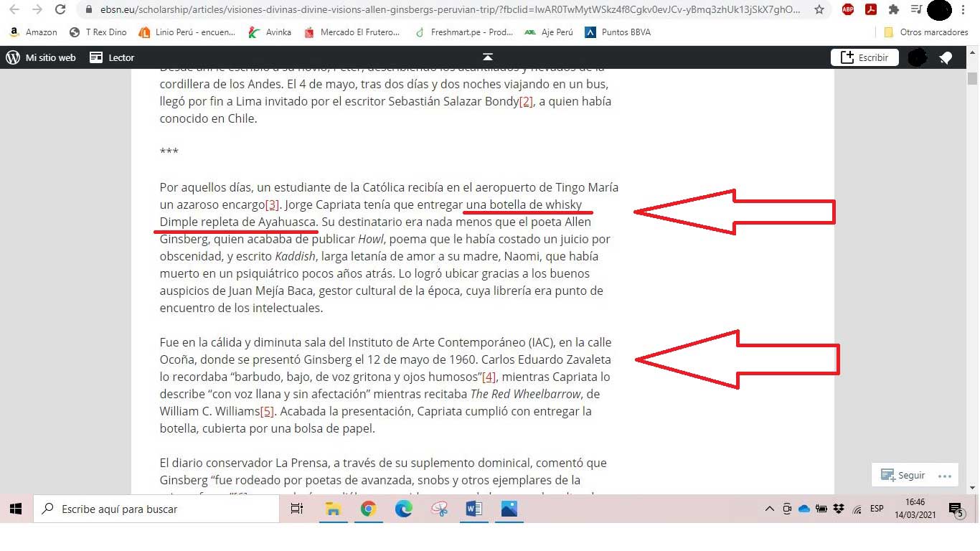Show hidden system tray icons
980x551 pixels.
point(769,509)
